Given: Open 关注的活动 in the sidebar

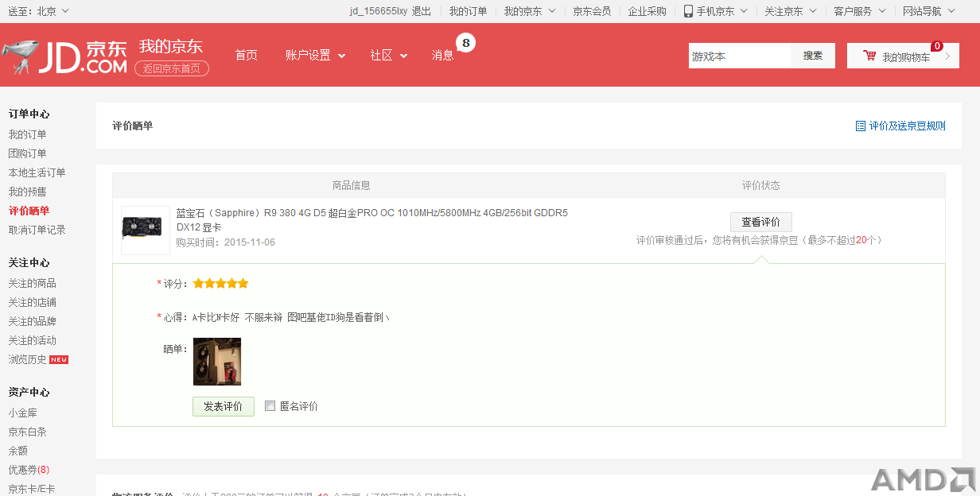Looking at the screenshot, I should coord(33,340).
